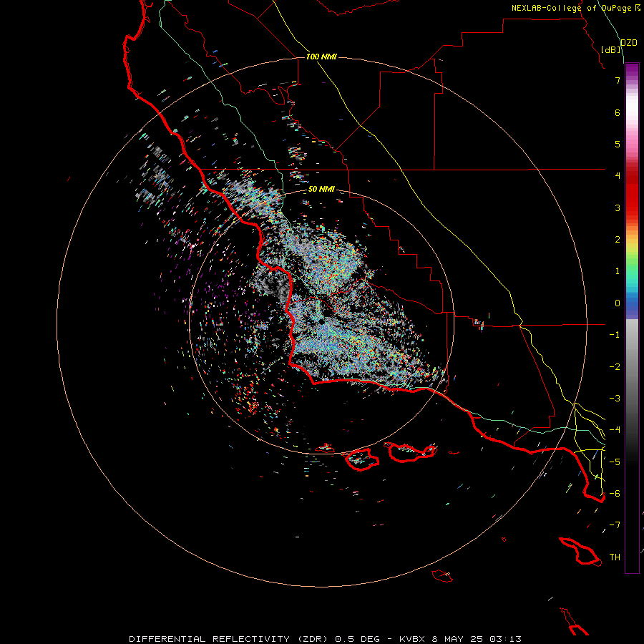
Task: Click the 6 value on the color scale
Action: [x=618, y=112]
